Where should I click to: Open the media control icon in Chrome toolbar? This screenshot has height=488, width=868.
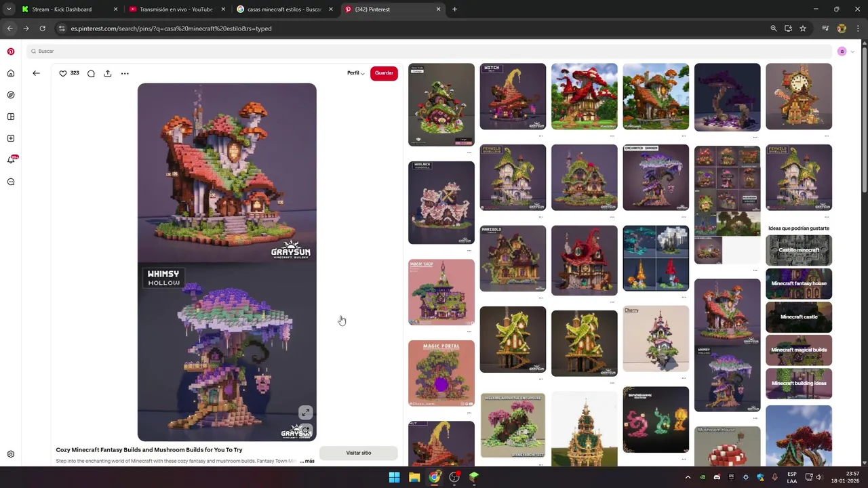pyautogui.click(x=825, y=28)
